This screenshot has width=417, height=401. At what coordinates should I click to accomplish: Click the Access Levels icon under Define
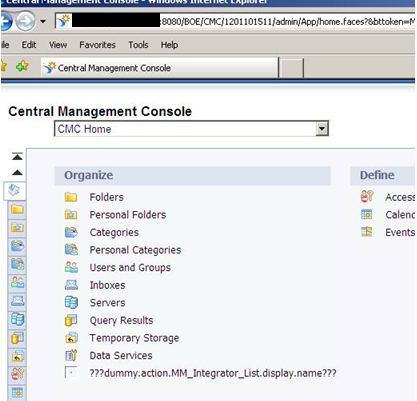pyautogui.click(x=367, y=197)
